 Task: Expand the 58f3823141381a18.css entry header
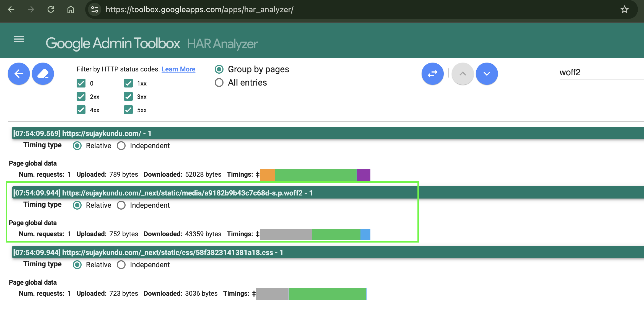click(328, 252)
